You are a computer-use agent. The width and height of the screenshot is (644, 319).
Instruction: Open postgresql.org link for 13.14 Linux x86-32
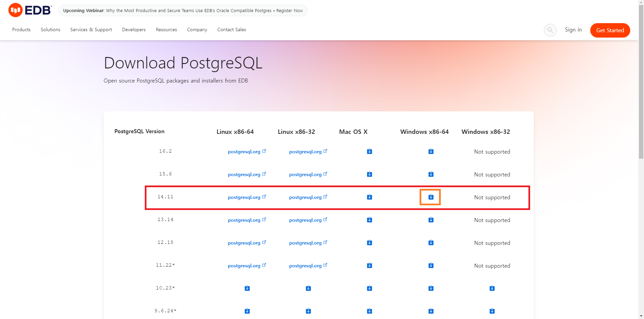pyautogui.click(x=308, y=220)
